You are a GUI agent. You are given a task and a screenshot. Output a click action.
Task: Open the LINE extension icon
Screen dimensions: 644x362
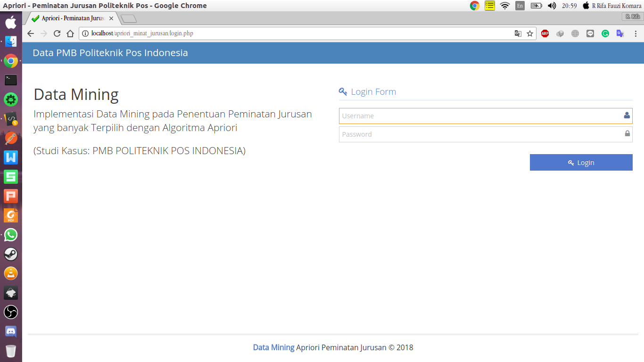coord(590,33)
